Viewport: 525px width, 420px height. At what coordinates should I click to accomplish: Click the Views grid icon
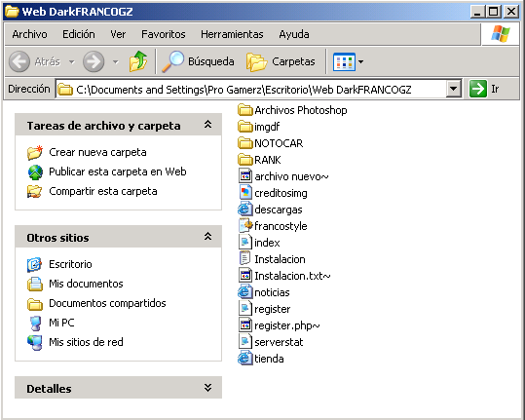(344, 62)
